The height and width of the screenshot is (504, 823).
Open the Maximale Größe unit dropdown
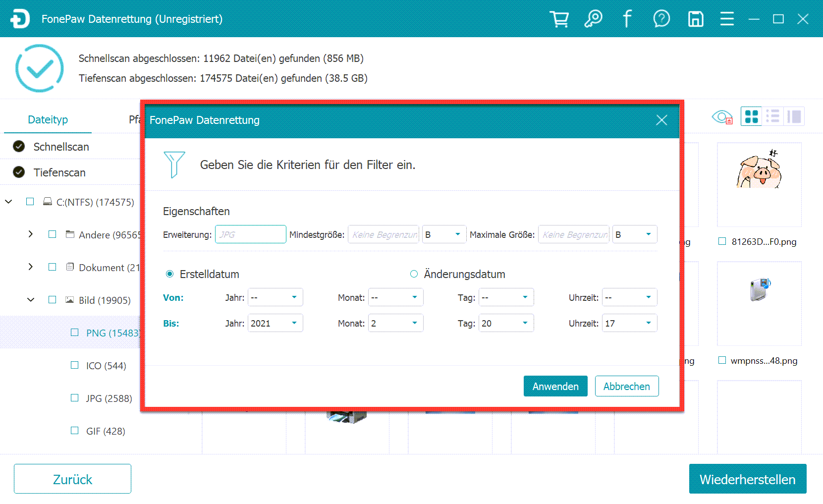635,234
